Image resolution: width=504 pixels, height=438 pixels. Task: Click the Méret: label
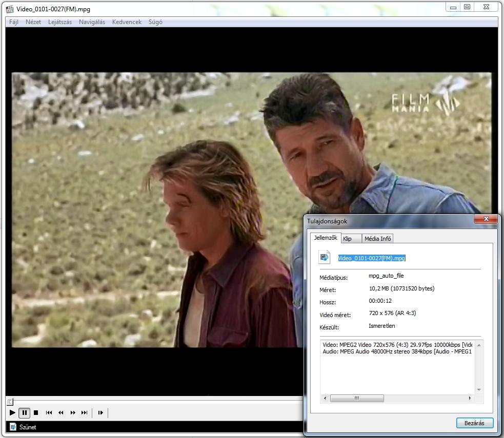click(x=328, y=290)
